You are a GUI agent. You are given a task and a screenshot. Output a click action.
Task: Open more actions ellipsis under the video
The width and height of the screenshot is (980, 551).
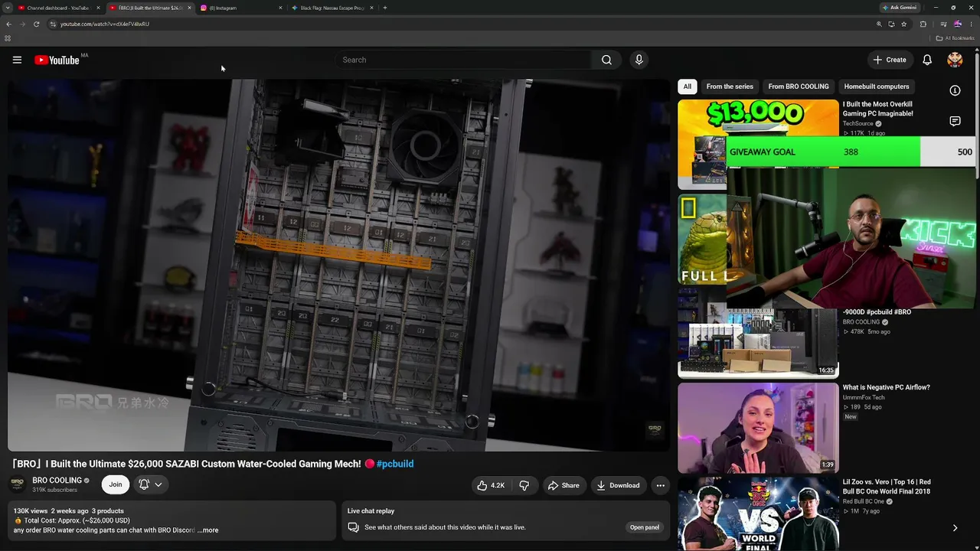660,485
